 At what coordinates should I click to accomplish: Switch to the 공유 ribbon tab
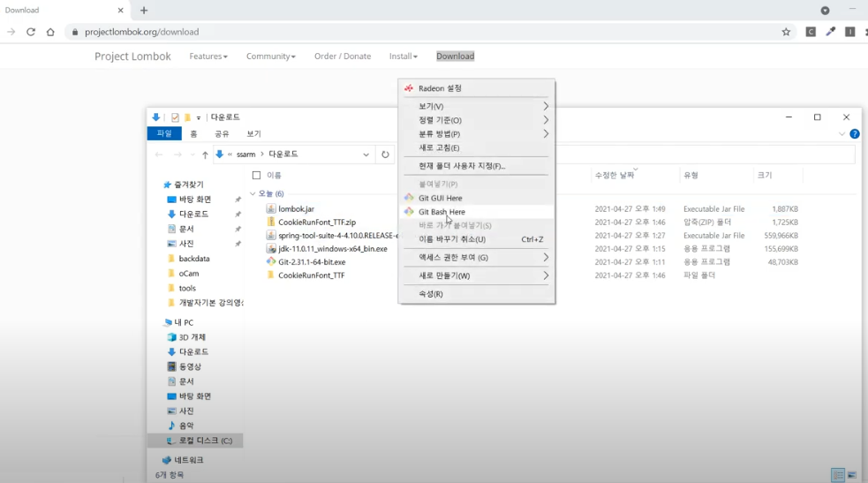[222, 134]
